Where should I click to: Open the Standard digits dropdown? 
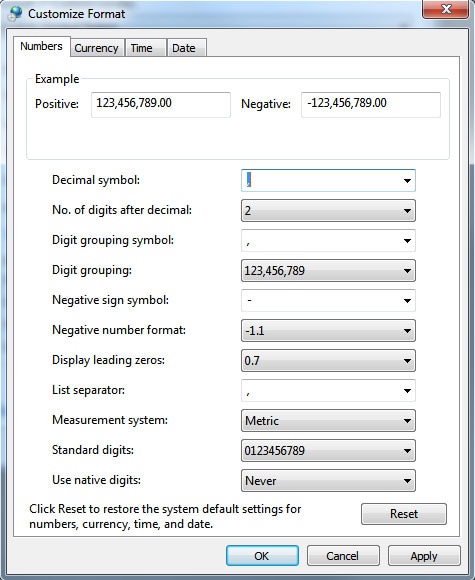tap(328, 451)
